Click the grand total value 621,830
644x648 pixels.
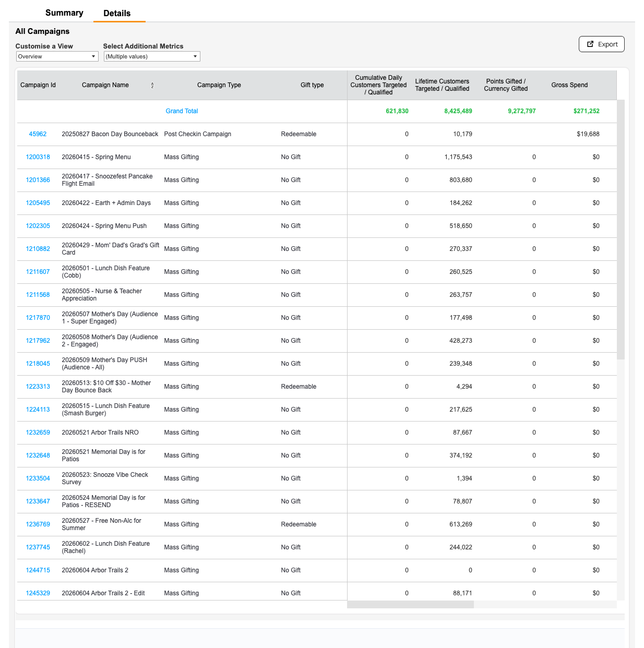point(397,111)
